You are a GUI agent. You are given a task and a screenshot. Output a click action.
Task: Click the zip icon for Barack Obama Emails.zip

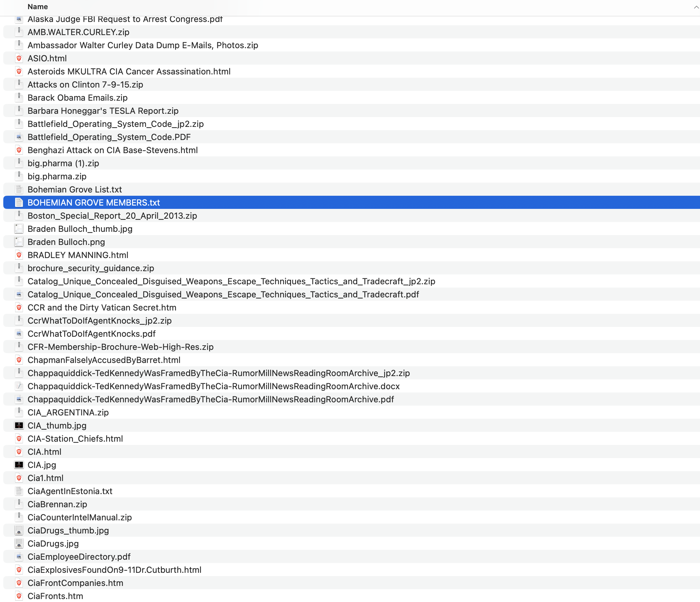tap(19, 98)
